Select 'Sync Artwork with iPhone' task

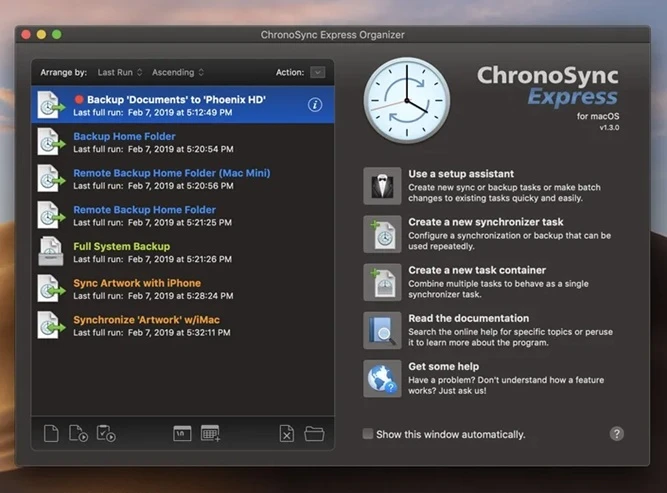pyautogui.click(x=137, y=283)
